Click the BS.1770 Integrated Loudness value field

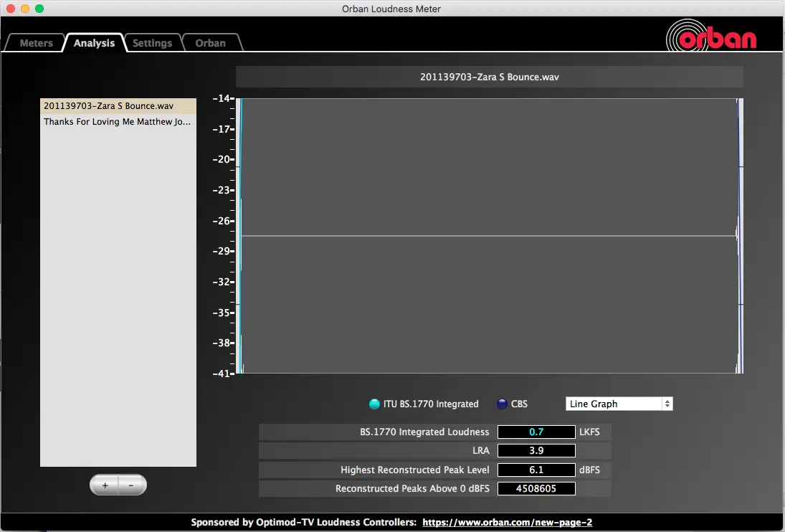536,432
